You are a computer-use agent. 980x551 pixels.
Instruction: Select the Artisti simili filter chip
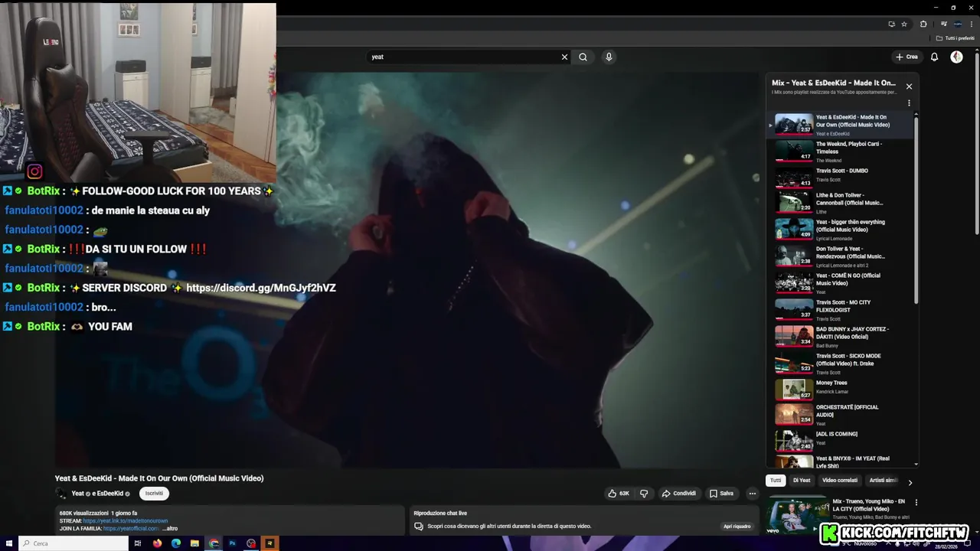(884, 481)
